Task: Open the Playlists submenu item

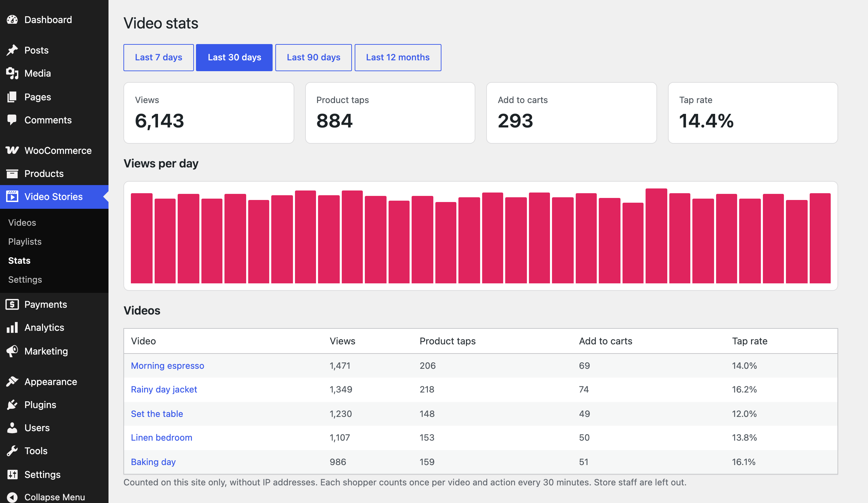Action: tap(25, 241)
